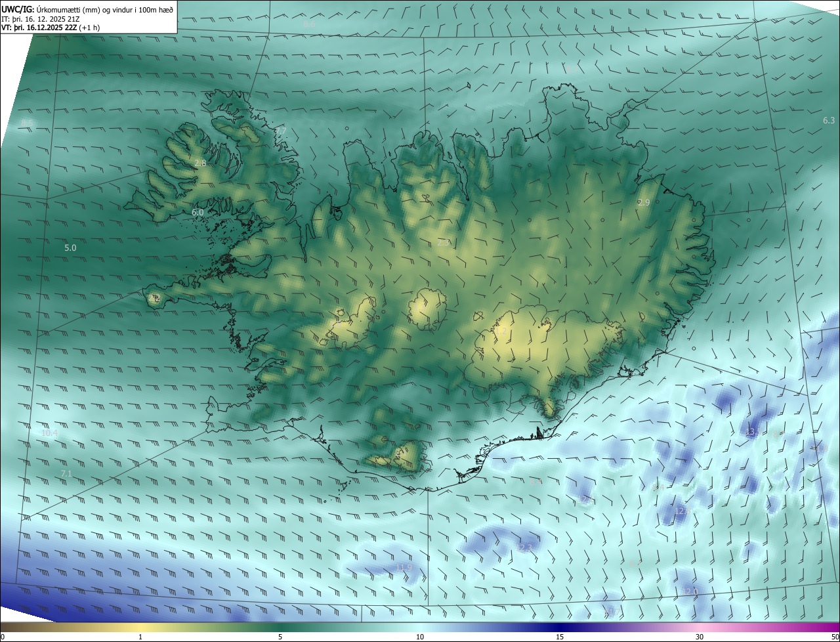840x642 pixels.
Task: Click the 2.8 value over the Westfjords
Action: tap(201, 163)
